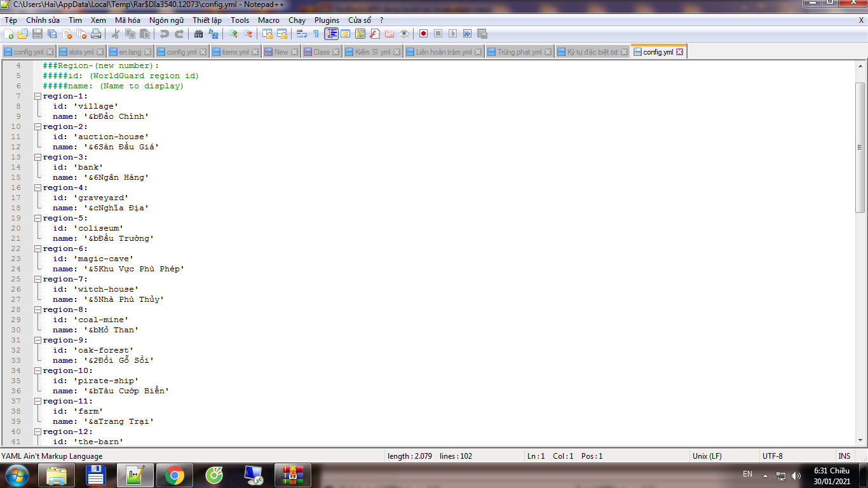The image size is (868, 488).
Task: Click the Windows Start button
Action: pos(17,475)
